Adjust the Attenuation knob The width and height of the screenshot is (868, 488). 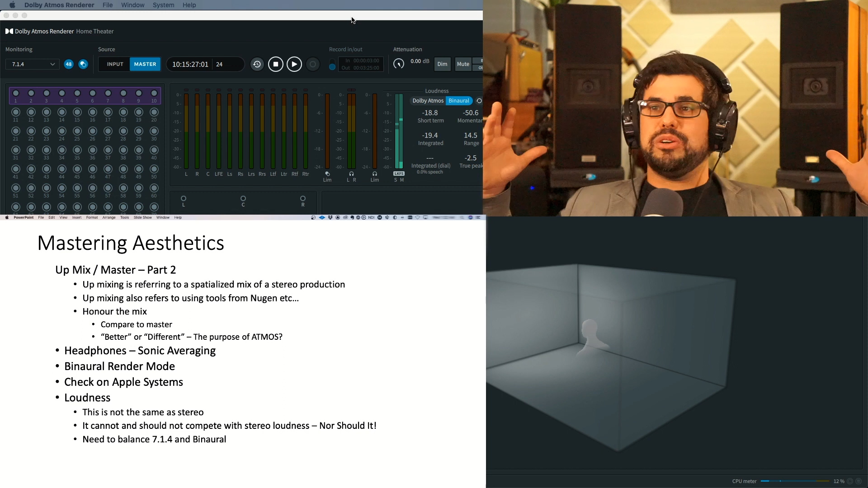tap(399, 64)
